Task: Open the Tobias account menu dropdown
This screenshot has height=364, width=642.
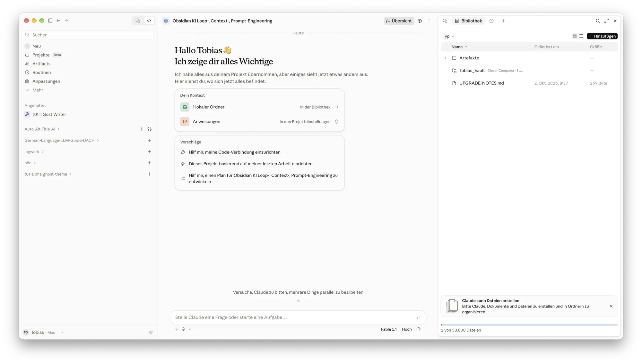Action: pyautogui.click(x=43, y=333)
